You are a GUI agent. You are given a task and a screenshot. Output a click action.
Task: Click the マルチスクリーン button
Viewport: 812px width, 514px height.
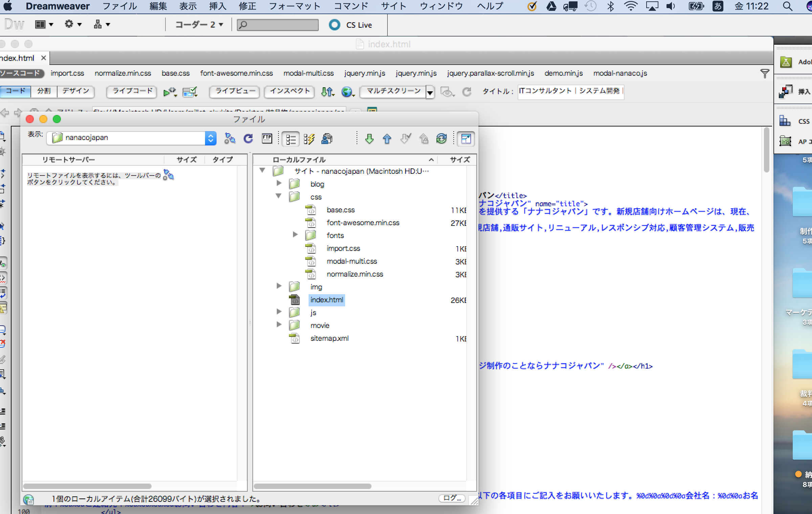tap(393, 91)
